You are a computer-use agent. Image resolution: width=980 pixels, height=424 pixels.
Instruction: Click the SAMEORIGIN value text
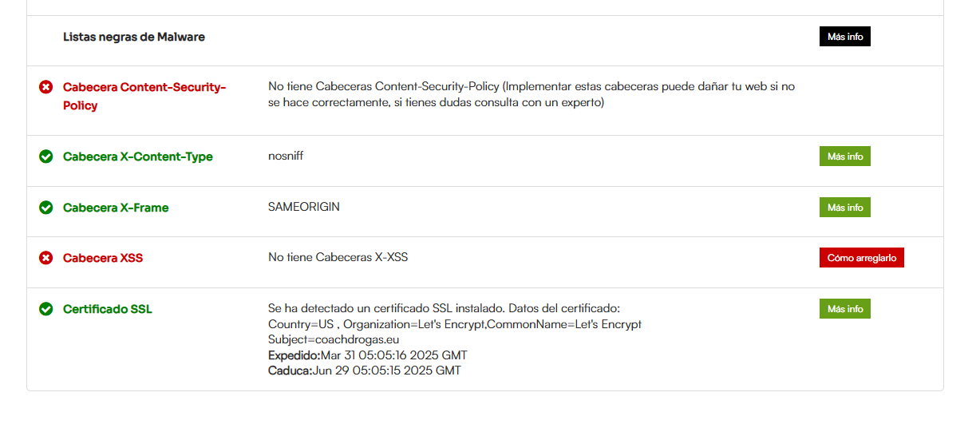click(304, 207)
